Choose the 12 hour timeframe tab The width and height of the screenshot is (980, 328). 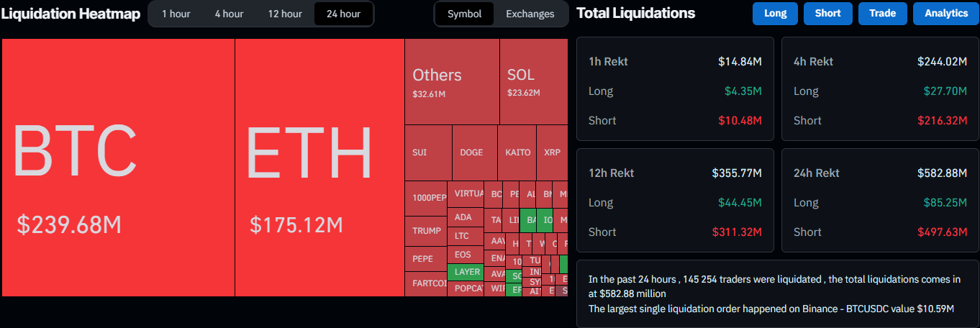(x=285, y=14)
